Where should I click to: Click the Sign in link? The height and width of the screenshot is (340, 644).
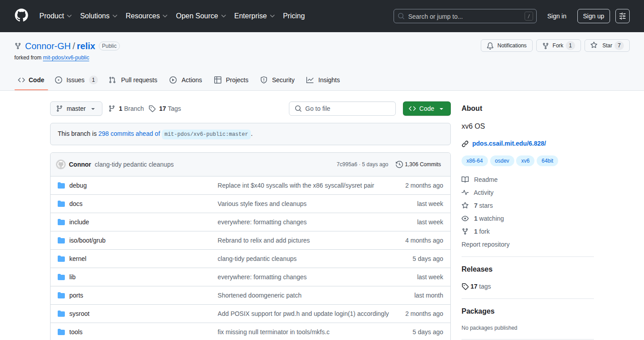point(557,16)
